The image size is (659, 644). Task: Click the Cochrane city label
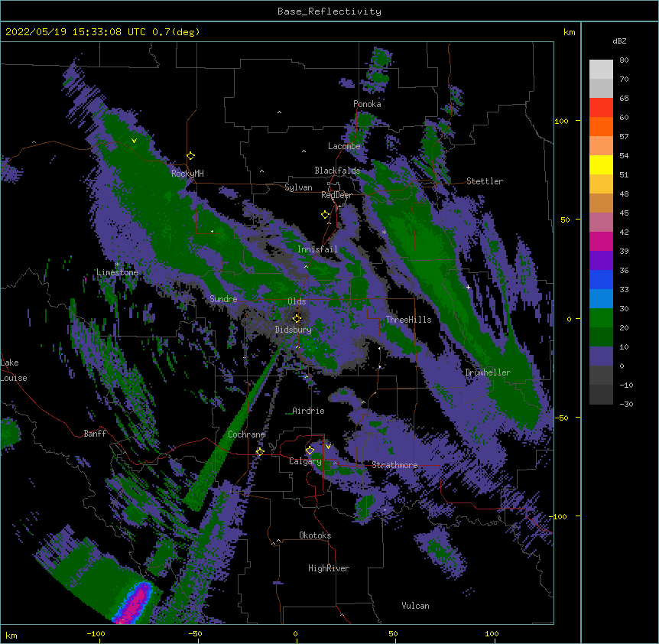(x=246, y=434)
